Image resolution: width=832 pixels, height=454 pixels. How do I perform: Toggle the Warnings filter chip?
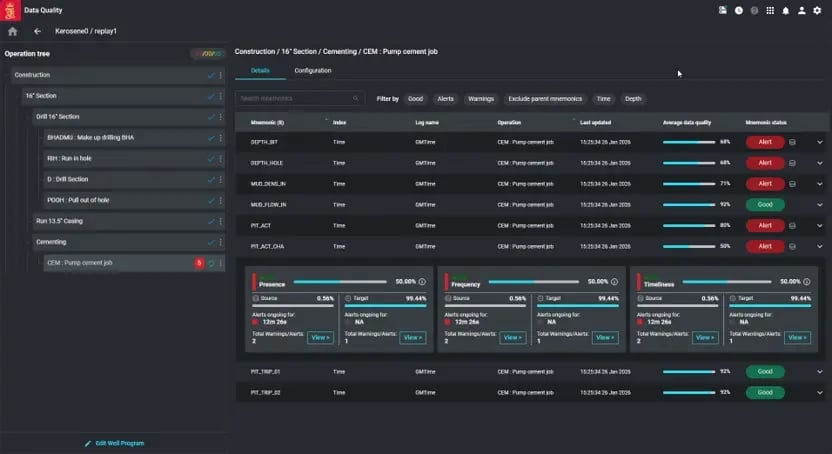(481, 99)
